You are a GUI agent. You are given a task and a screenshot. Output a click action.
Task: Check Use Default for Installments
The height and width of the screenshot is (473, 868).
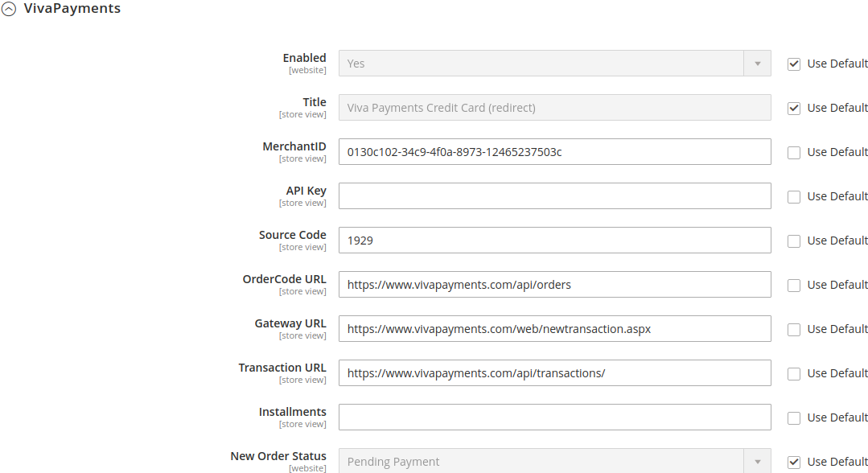(x=794, y=418)
